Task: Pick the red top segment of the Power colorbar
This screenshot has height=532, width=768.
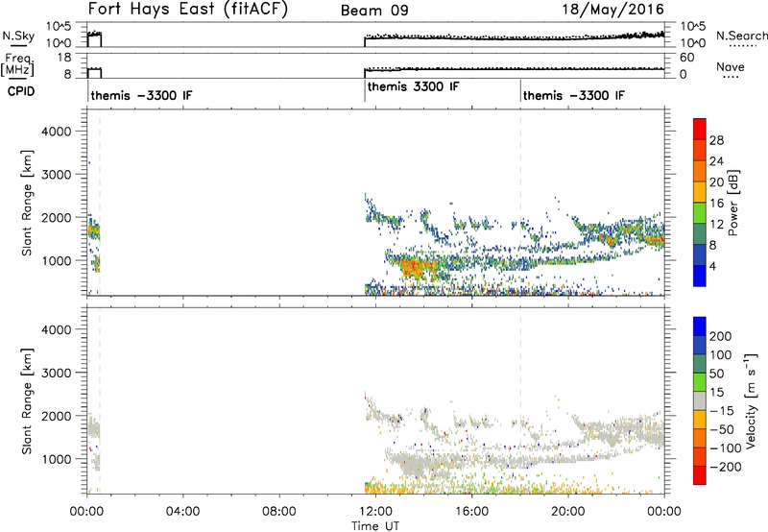Action: point(700,130)
